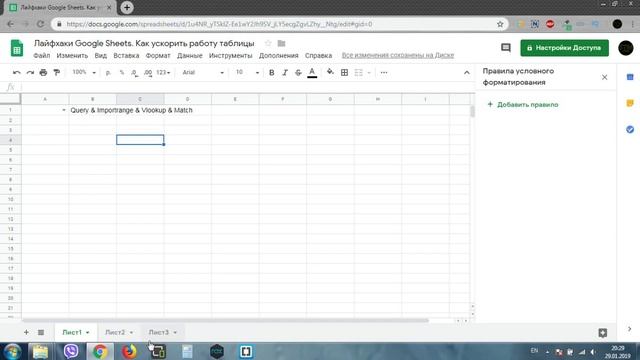Image resolution: width=640 pixels, height=360 pixels.
Task: Increase decimal places button
Action: pyautogui.click(x=148, y=73)
